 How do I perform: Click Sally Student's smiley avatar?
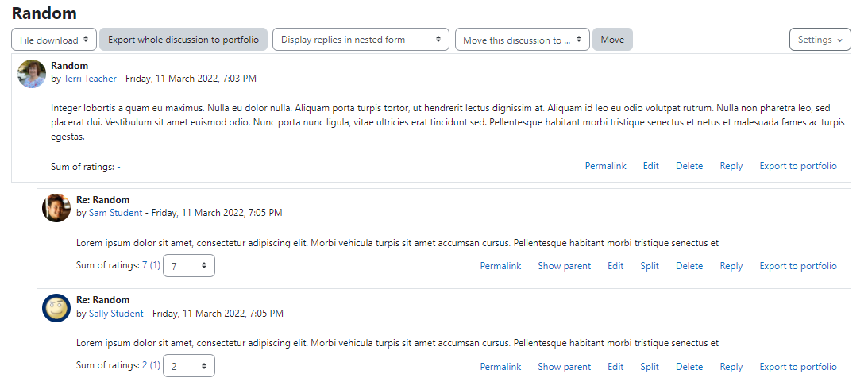pos(56,308)
